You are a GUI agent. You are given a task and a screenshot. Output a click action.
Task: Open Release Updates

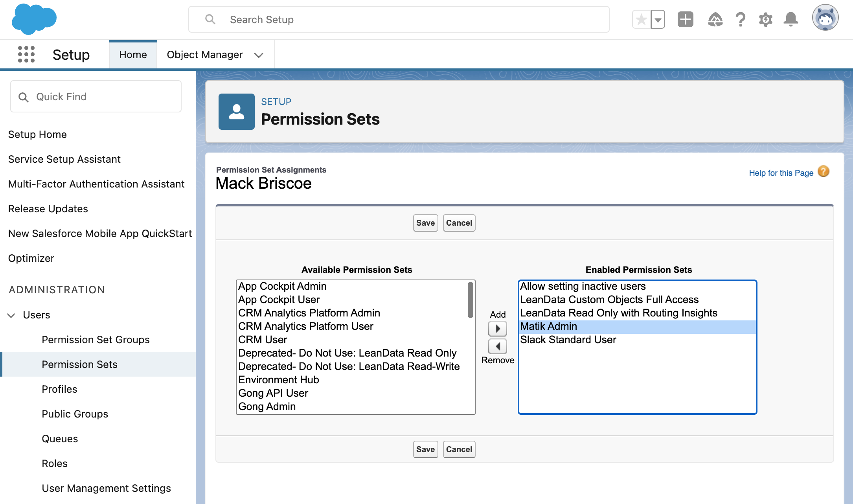pos(48,209)
